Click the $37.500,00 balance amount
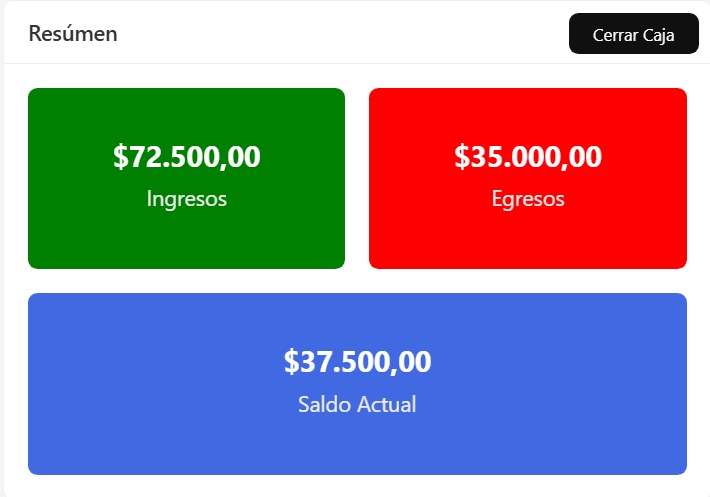 coord(357,362)
